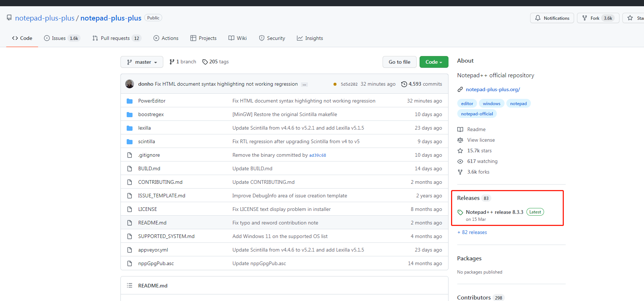The width and height of the screenshot is (644, 301).
Task: Open the README.md file name link
Action: click(152, 223)
